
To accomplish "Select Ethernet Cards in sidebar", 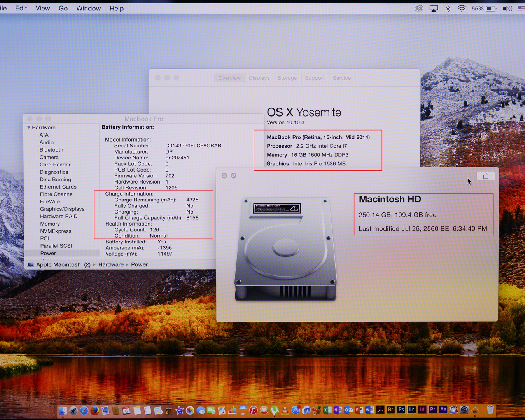I will click(x=58, y=187).
